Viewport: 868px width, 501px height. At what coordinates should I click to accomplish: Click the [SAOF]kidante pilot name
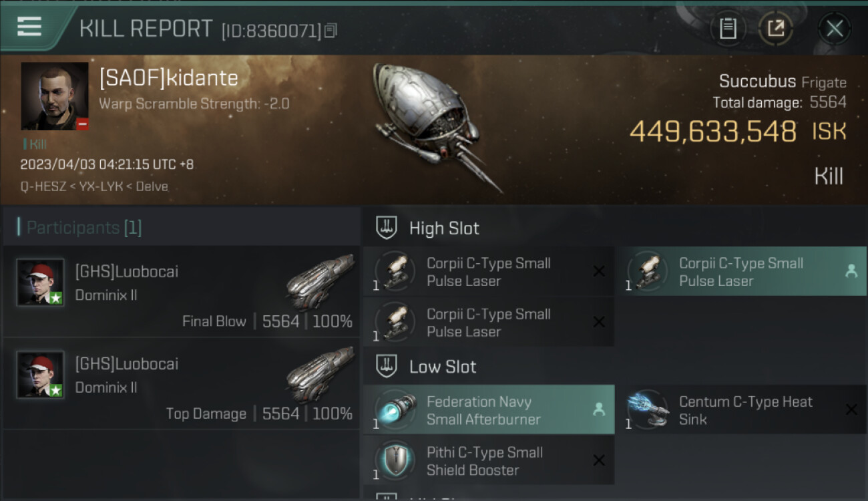click(168, 78)
